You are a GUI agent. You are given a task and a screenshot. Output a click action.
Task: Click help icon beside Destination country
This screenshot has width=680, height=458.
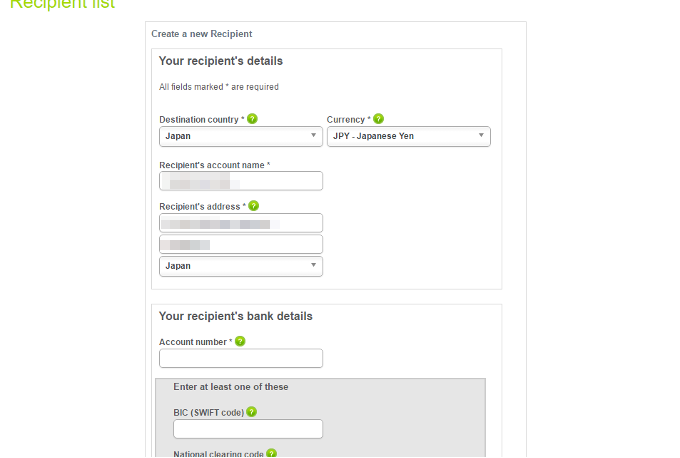click(252, 119)
